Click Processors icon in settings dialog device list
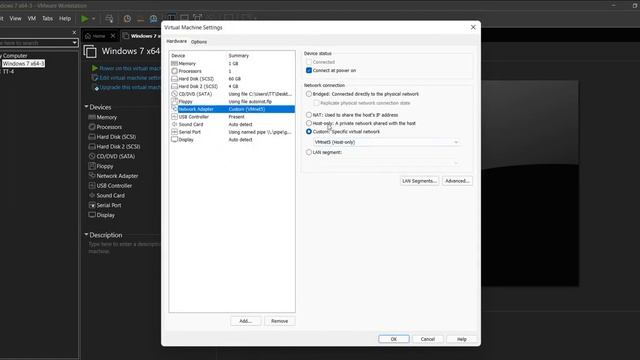Viewport: 640px width, 360px height. point(174,71)
